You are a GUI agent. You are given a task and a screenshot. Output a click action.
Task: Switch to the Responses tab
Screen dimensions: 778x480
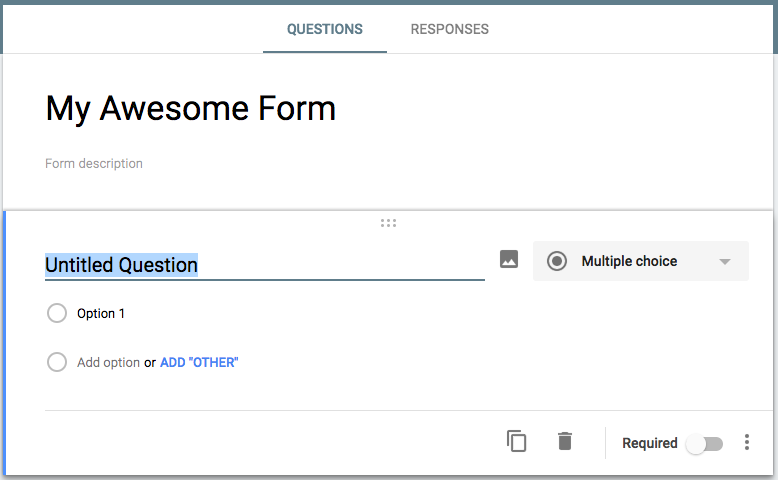coord(450,29)
